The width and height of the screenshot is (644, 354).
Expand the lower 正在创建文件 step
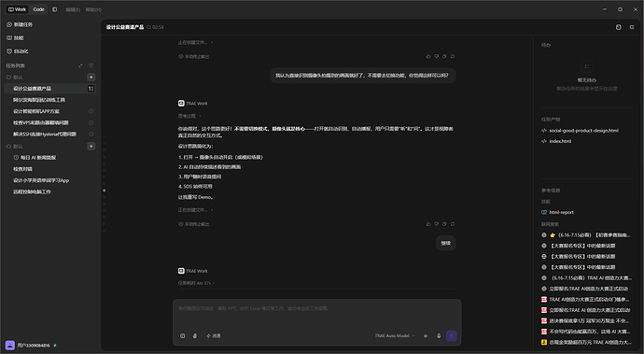[x=195, y=210]
